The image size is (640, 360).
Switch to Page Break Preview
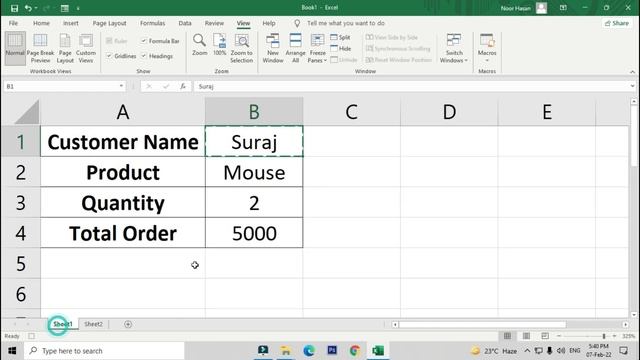coord(40,48)
